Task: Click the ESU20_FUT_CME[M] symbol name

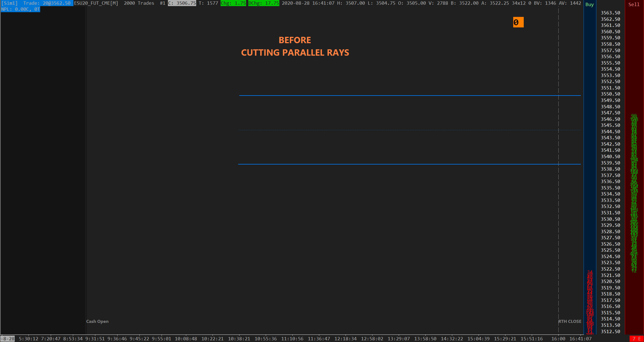Action: pos(96,3)
